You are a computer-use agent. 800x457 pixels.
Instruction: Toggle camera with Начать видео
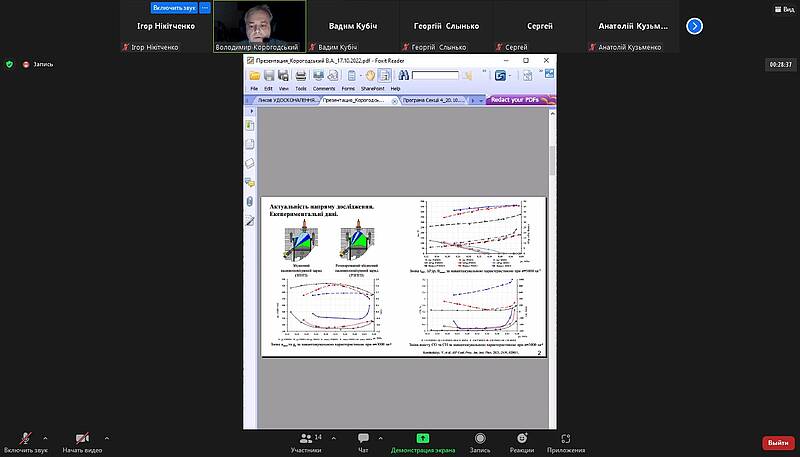[84, 441]
